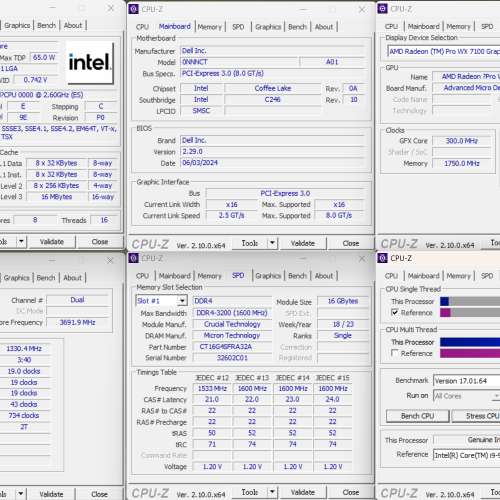Open Tools dropdown arrow in bottom-left Memory window
Image resolution: width=500 pixels, height=500 pixels.
[21, 494]
